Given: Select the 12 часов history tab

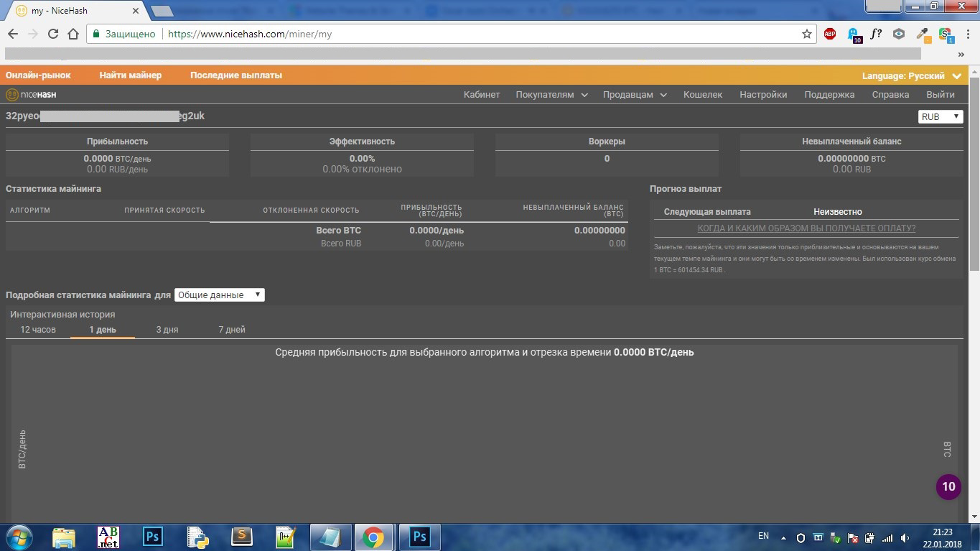Looking at the screenshot, I should (x=38, y=330).
